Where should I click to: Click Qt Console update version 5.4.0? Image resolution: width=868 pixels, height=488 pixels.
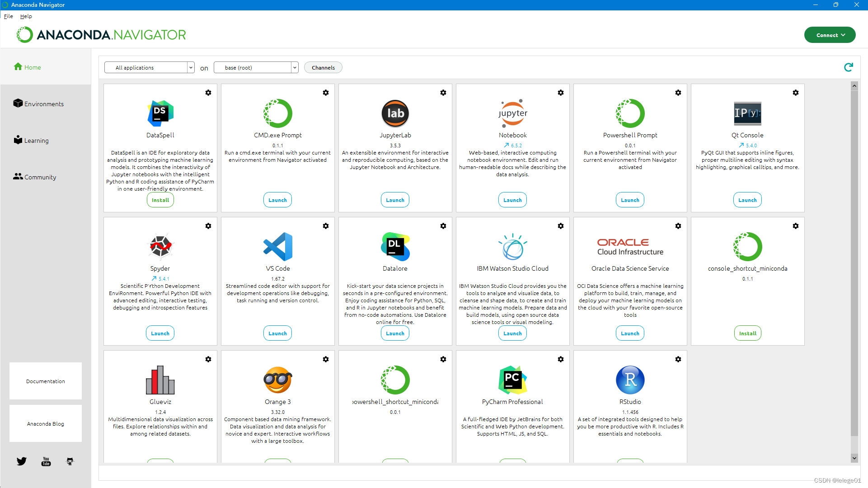pyautogui.click(x=748, y=145)
